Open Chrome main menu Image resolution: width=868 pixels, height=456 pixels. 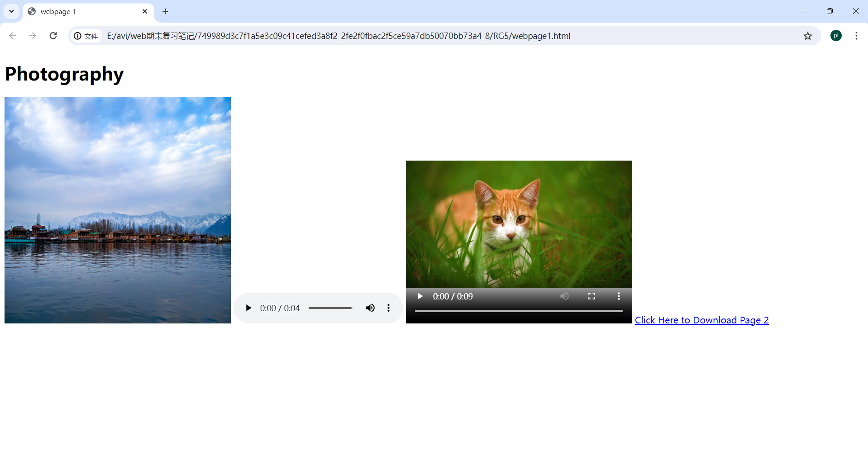(x=856, y=36)
